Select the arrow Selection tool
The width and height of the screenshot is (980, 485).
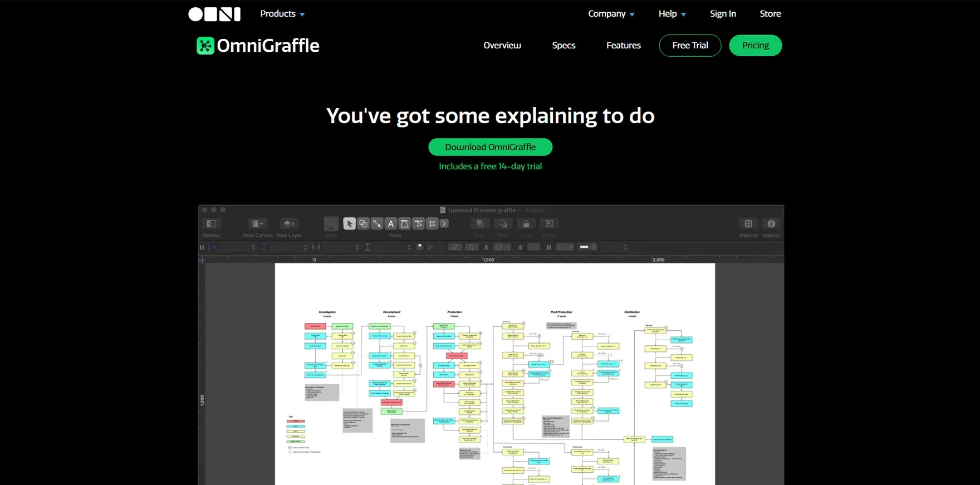pos(349,224)
